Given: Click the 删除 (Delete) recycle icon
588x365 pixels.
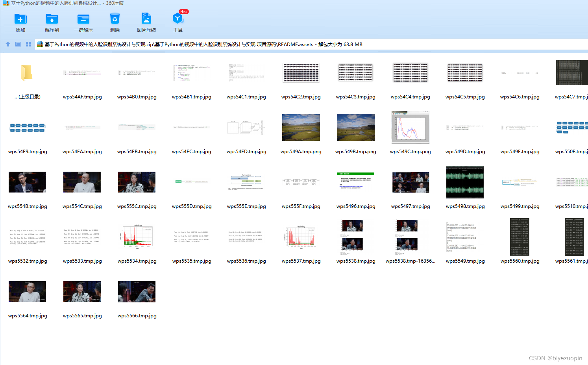Looking at the screenshot, I should tap(115, 19).
